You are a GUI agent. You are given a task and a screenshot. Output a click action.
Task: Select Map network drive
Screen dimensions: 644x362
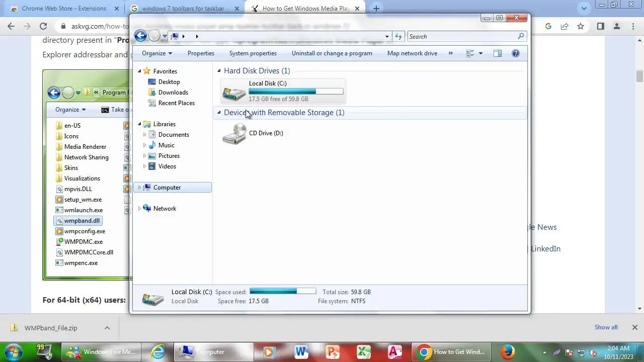pos(412,53)
